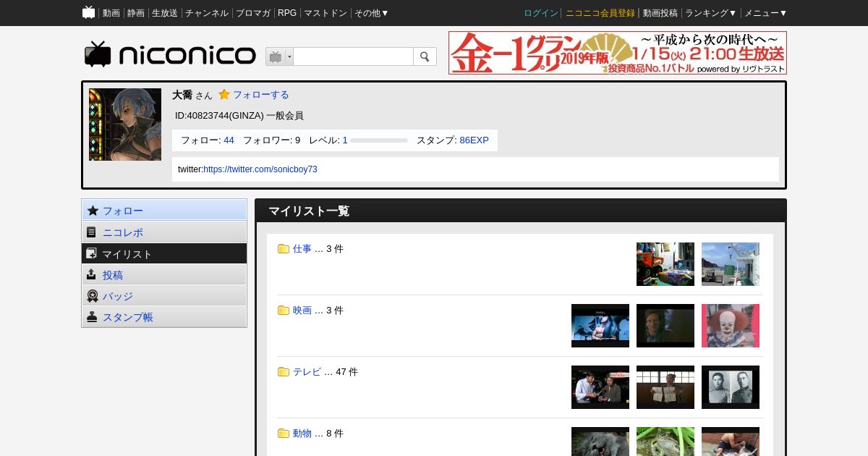Open the 動物 mylist
The height and width of the screenshot is (456, 868).
click(302, 433)
